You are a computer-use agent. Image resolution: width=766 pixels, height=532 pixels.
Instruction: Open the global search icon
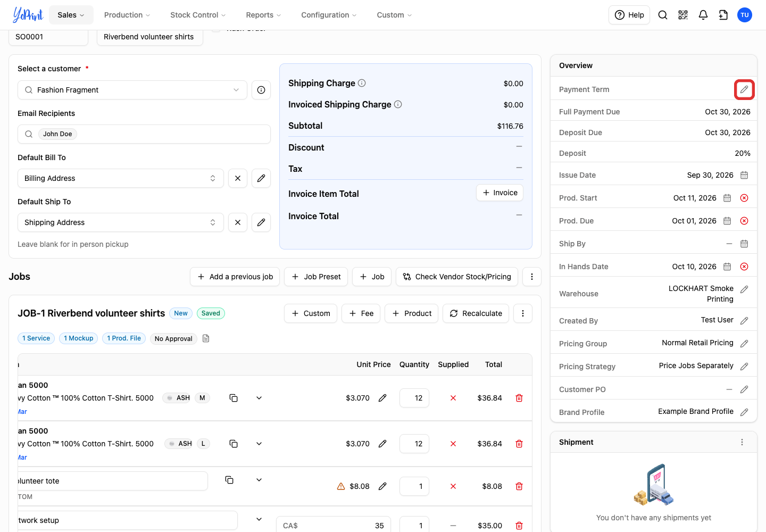click(663, 15)
